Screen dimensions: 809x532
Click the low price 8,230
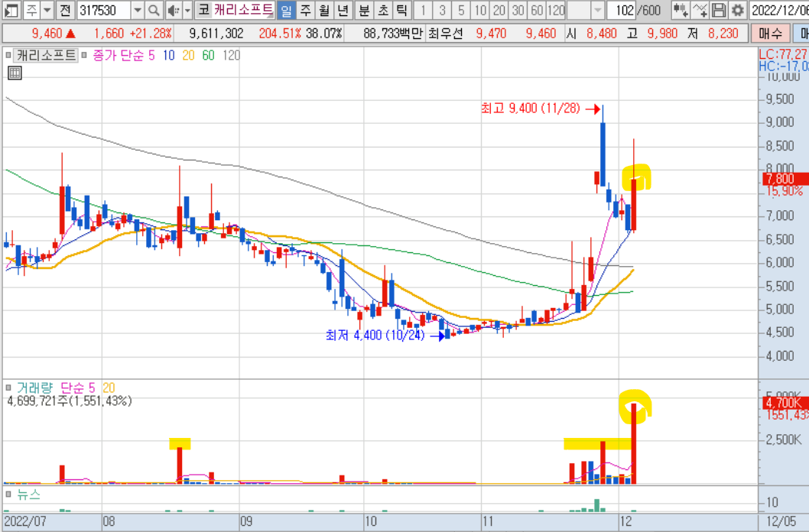pos(723,34)
